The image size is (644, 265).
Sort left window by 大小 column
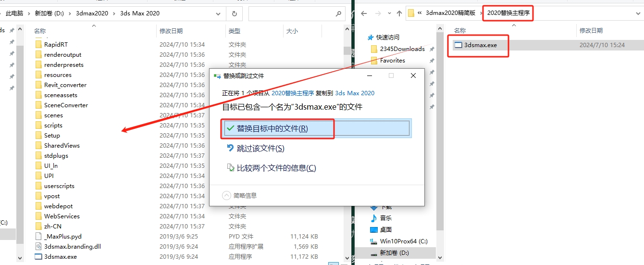click(x=292, y=31)
